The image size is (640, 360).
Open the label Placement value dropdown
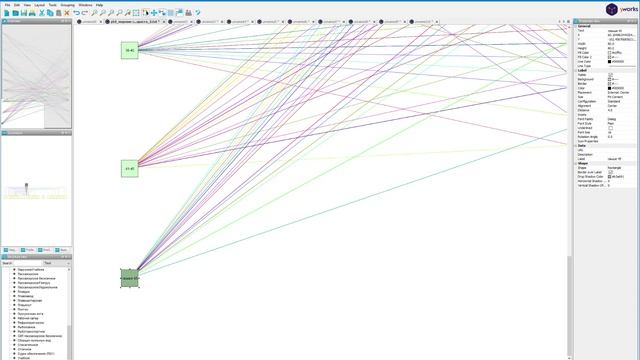click(x=621, y=93)
